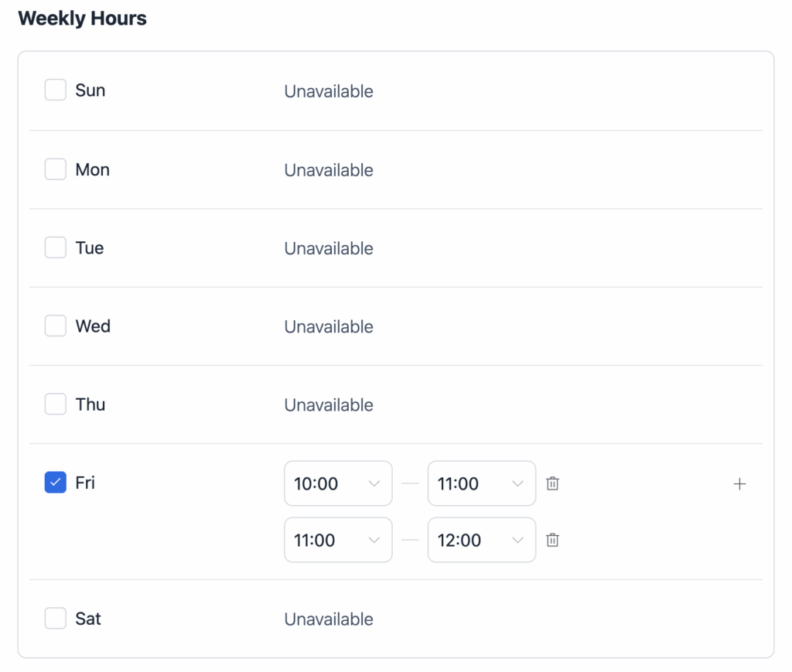Remove the 11:00–12:00 interval

click(x=552, y=540)
